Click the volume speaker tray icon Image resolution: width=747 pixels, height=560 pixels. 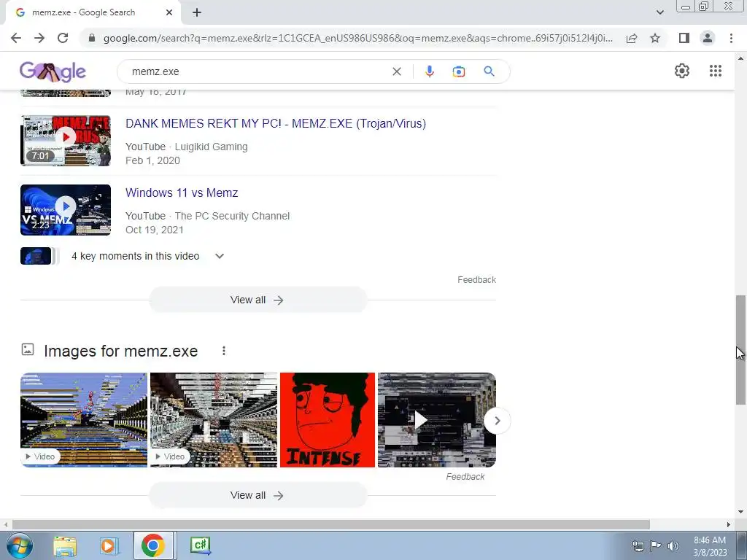pyautogui.click(x=673, y=546)
